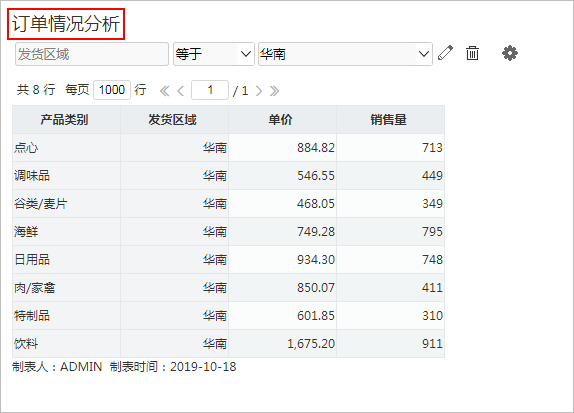Focus the rows-per-page 1000 input
Viewport: 574px width, 413px height.
point(112,90)
